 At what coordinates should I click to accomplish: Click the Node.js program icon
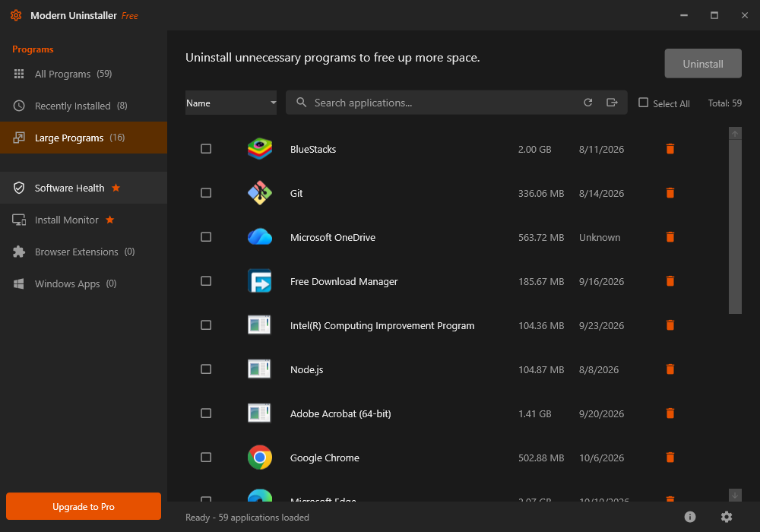pos(259,369)
